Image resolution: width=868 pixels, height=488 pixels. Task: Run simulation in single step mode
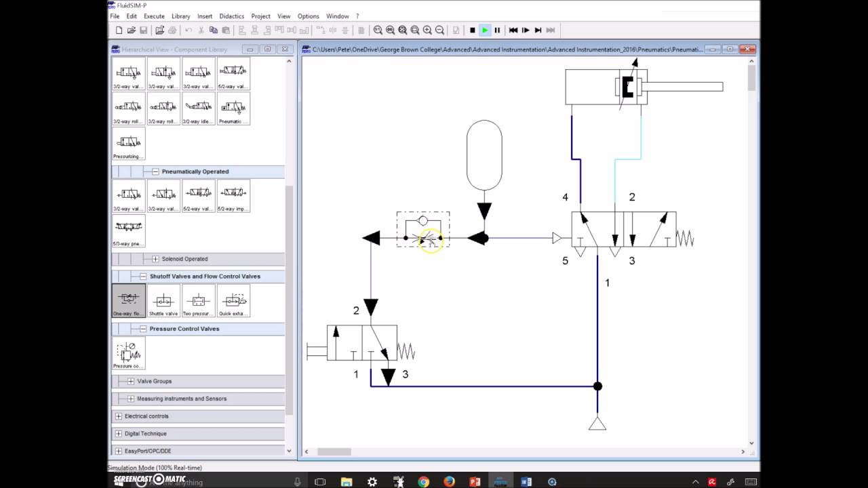(x=526, y=30)
